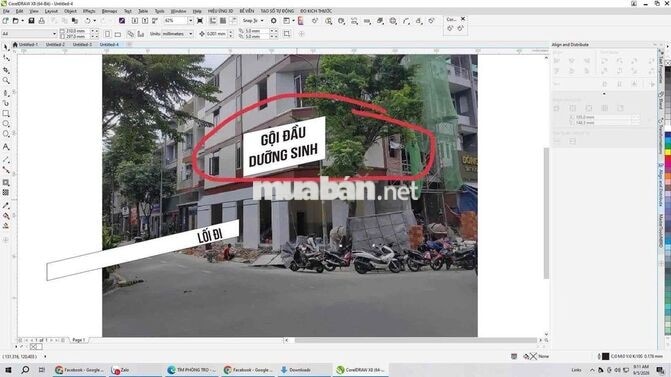
Task: Select the Crop tool in the toolbox
Action: click(6, 70)
